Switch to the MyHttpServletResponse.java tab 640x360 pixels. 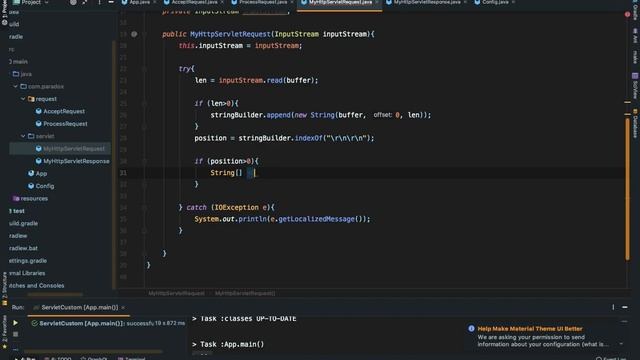pos(427,2)
